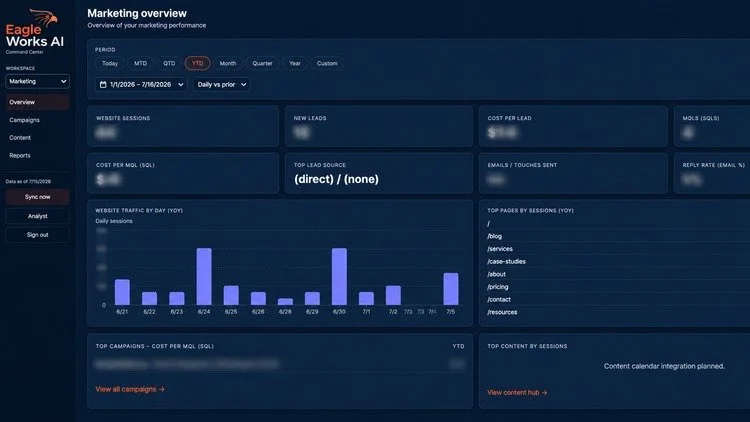Select the Today period pill
Image resolution: width=750 pixels, height=422 pixels.
(x=110, y=63)
